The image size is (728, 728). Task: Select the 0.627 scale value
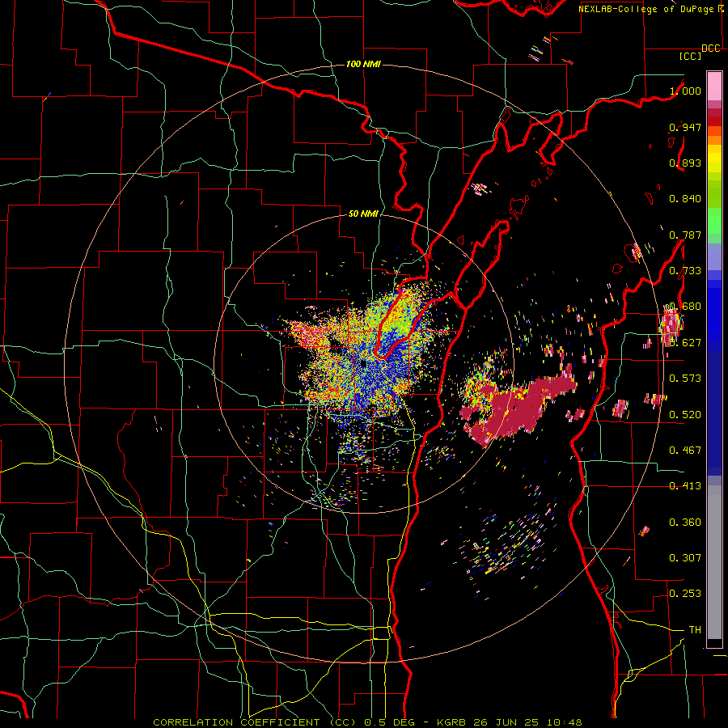point(685,343)
